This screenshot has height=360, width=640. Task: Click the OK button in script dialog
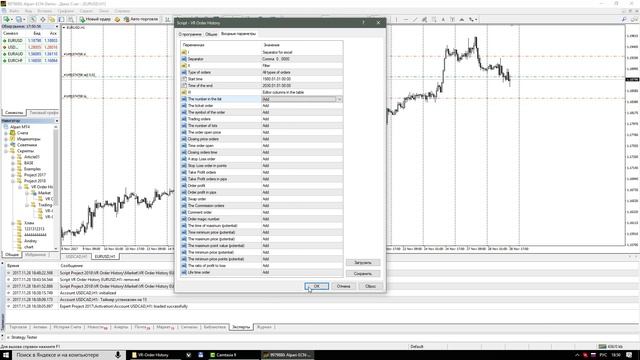[x=316, y=286]
